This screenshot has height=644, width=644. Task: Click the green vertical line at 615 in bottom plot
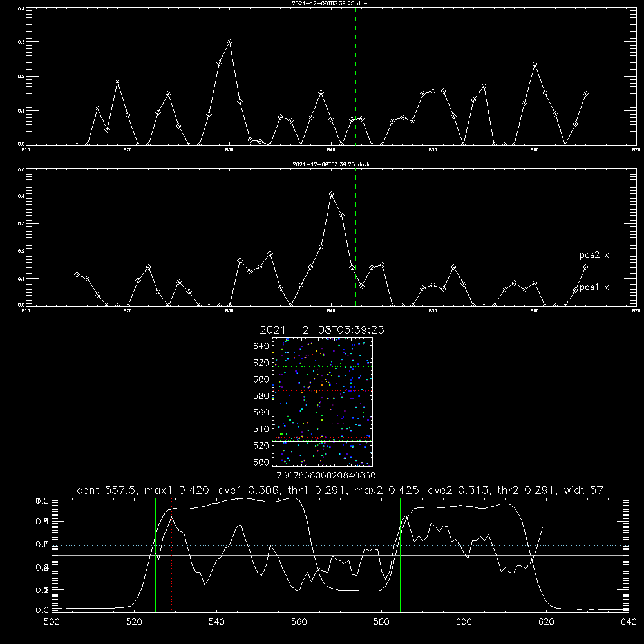[x=526, y=554]
